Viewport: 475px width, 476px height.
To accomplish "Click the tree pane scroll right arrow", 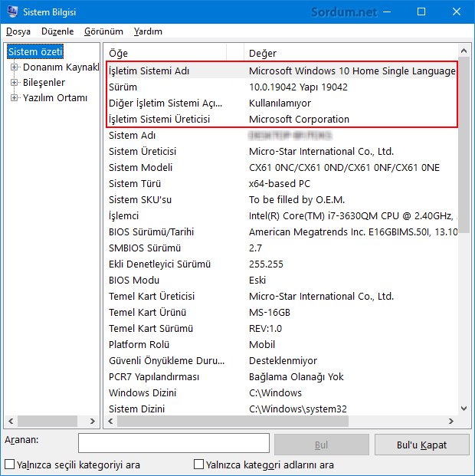I will point(93,421).
